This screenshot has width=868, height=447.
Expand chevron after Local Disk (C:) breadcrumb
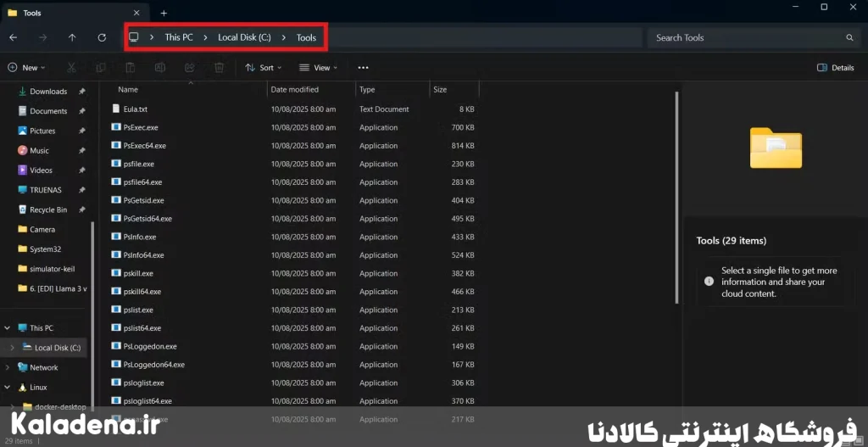pyautogui.click(x=284, y=37)
